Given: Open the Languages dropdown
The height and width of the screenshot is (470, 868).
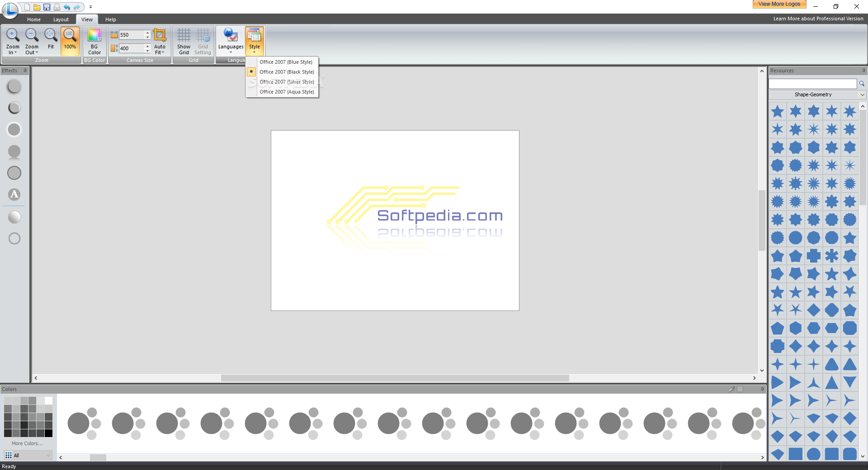Looking at the screenshot, I should [231, 41].
